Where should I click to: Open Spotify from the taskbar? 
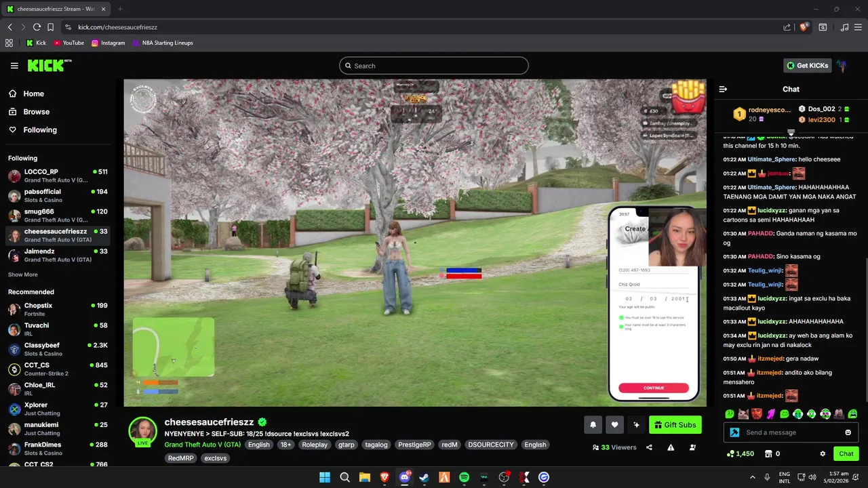click(464, 477)
